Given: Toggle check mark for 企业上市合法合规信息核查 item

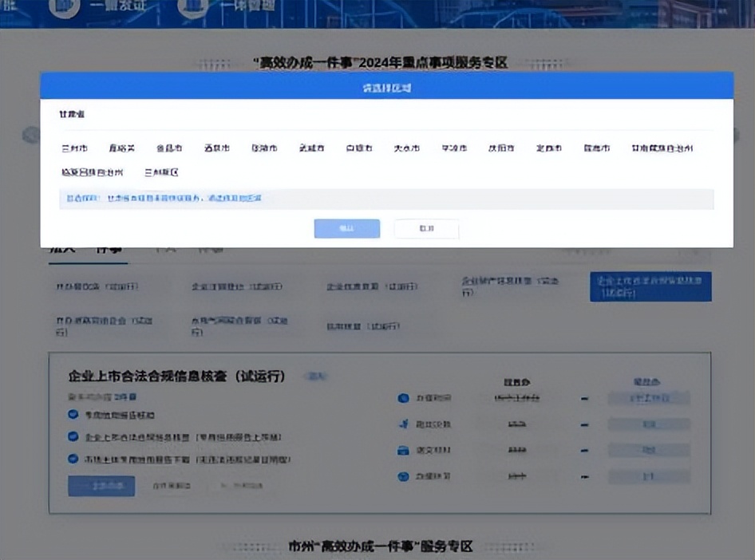Looking at the screenshot, I should [73, 437].
